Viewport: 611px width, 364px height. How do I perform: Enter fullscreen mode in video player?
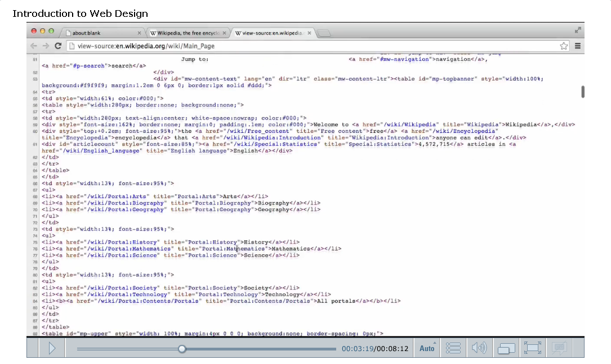click(x=532, y=348)
